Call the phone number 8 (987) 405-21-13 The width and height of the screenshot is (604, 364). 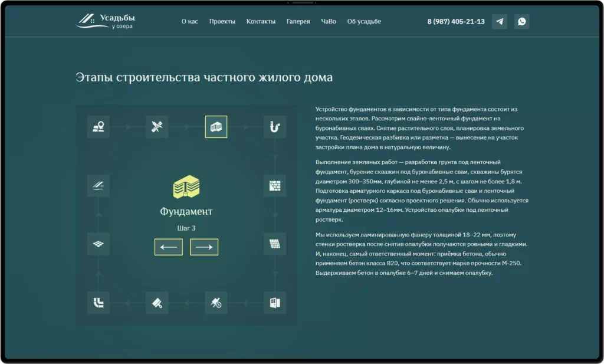pos(456,22)
